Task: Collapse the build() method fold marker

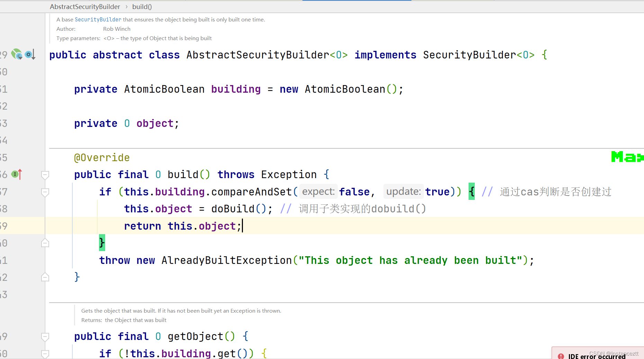Action: click(45, 175)
